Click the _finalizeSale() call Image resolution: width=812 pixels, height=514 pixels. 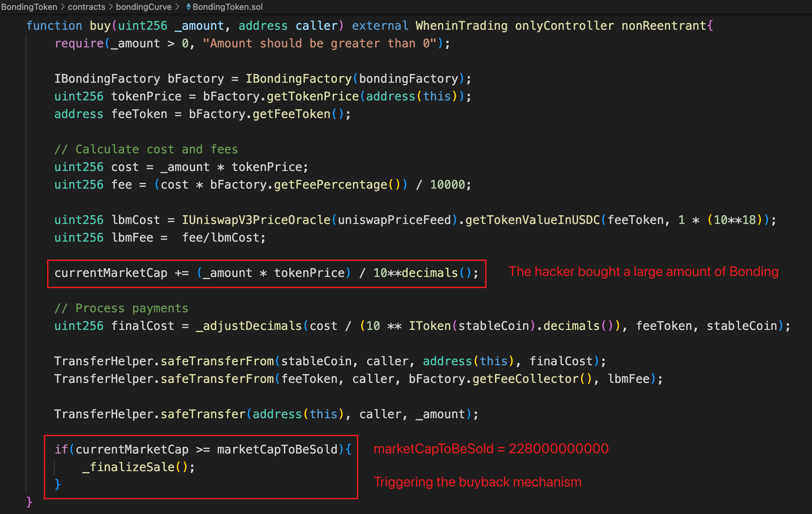(134, 467)
